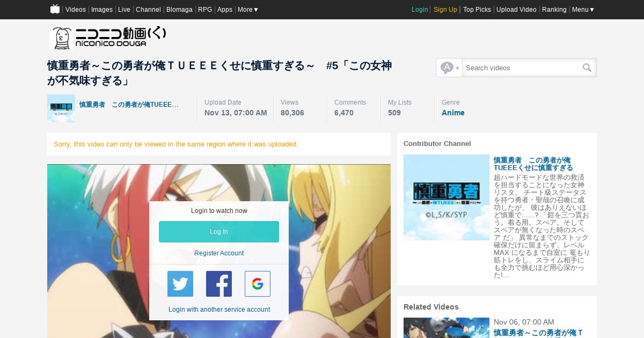Viewport: 644px width, 338px height.
Task: Log in with the Facebook icon
Action: point(219,284)
